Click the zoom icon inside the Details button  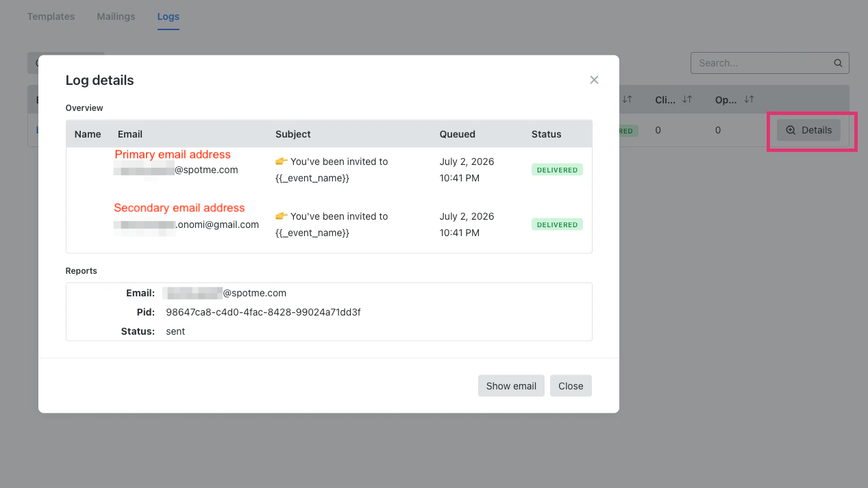[791, 130]
